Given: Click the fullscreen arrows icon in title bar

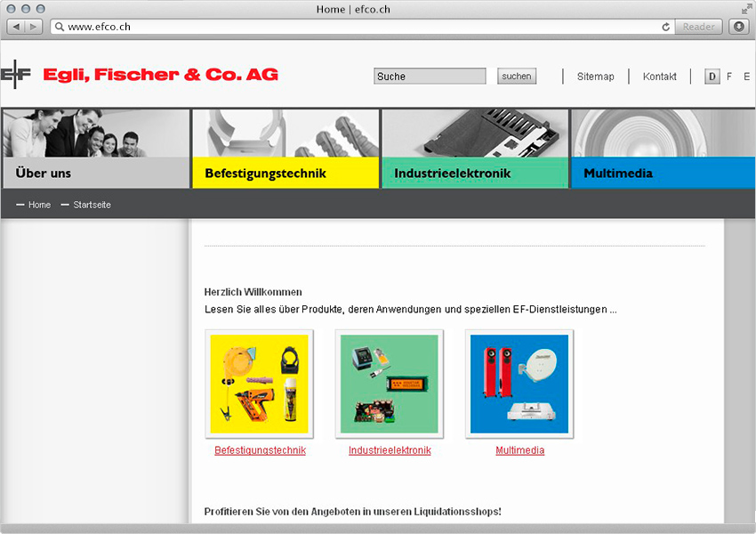Looking at the screenshot, I should [747, 9].
